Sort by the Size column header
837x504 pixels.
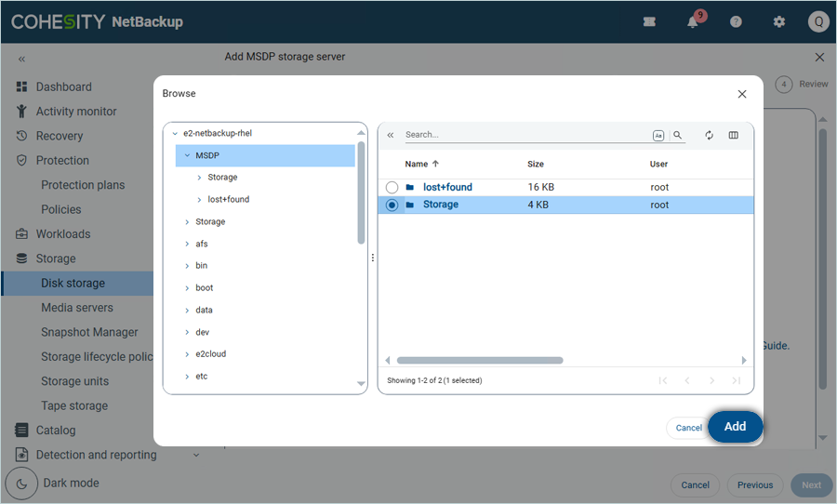click(x=536, y=164)
